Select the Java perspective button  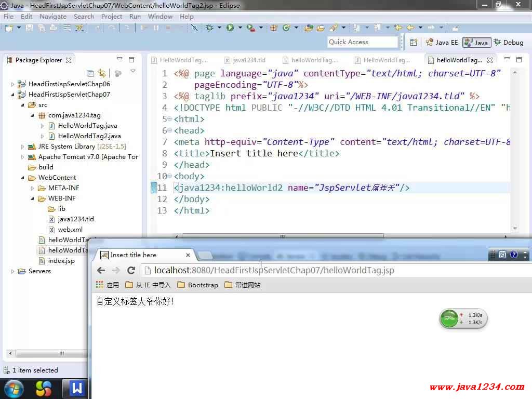pyautogui.click(x=476, y=43)
